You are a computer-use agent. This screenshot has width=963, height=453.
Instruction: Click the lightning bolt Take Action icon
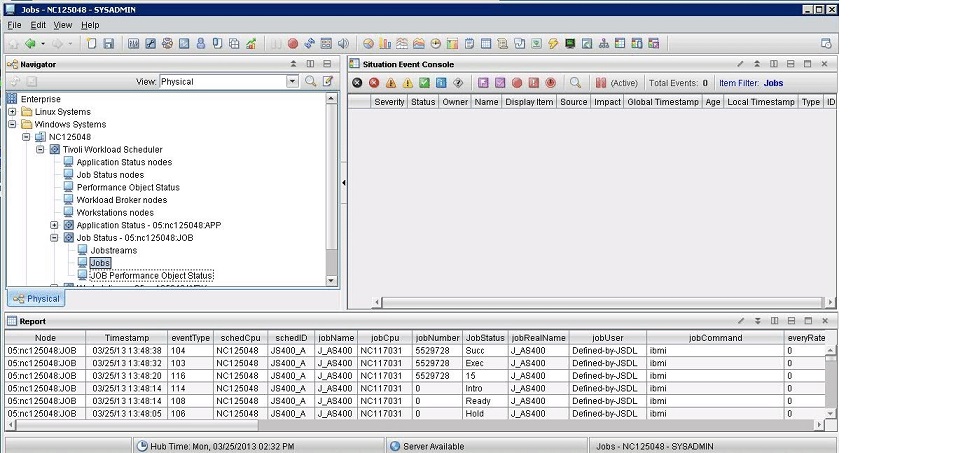point(553,44)
